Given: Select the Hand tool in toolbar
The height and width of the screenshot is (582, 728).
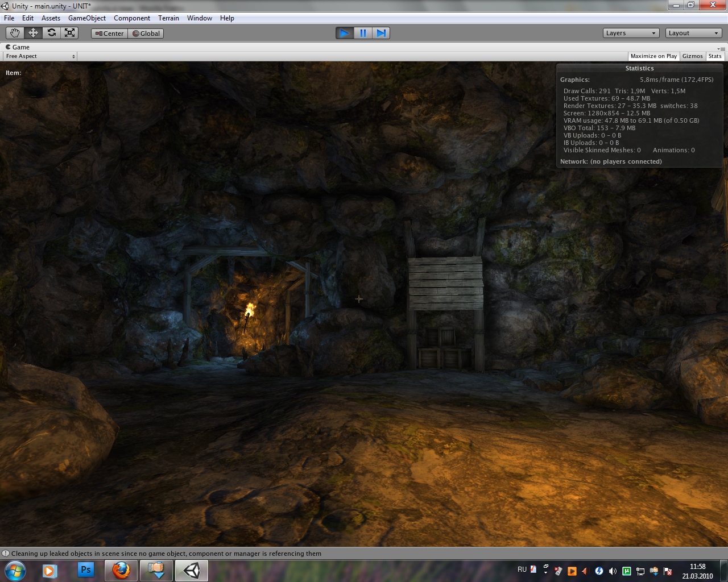Looking at the screenshot, I should coord(15,33).
